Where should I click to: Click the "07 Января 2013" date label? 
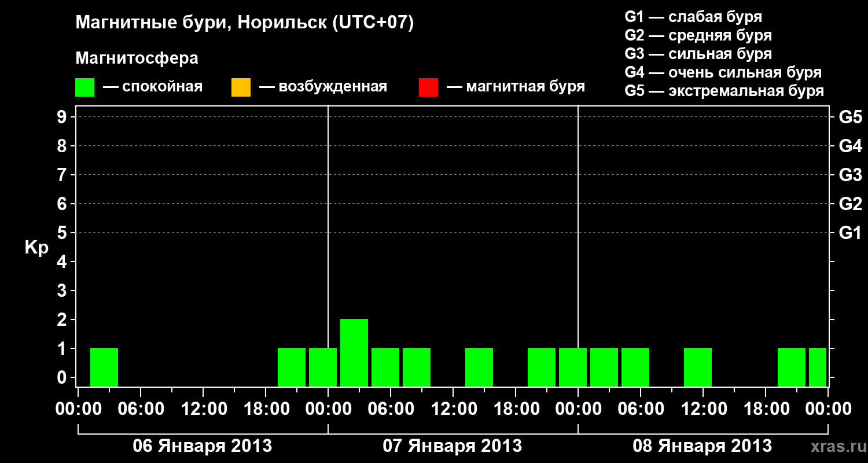click(x=453, y=446)
